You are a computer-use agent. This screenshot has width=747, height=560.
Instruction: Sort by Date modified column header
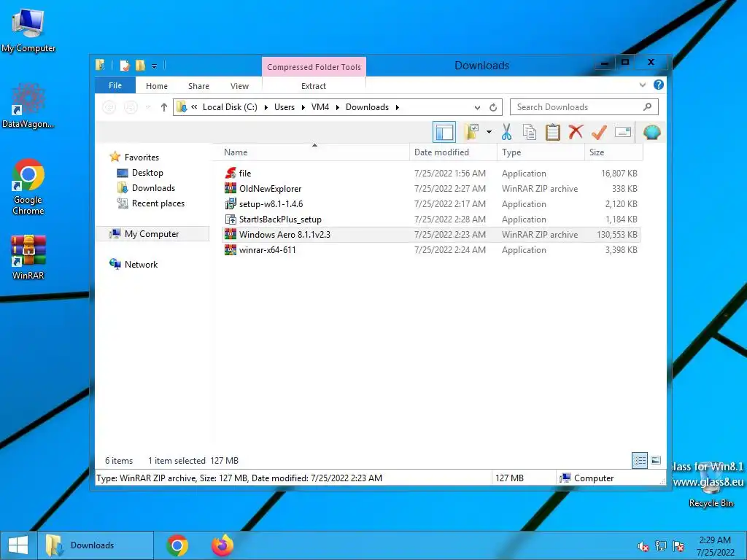[x=453, y=152]
